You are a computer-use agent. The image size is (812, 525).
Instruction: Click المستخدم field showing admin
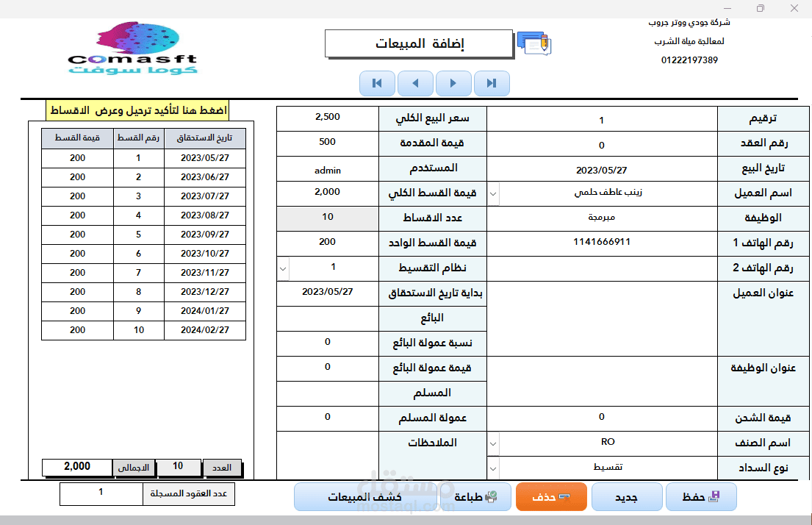tap(328, 168)
